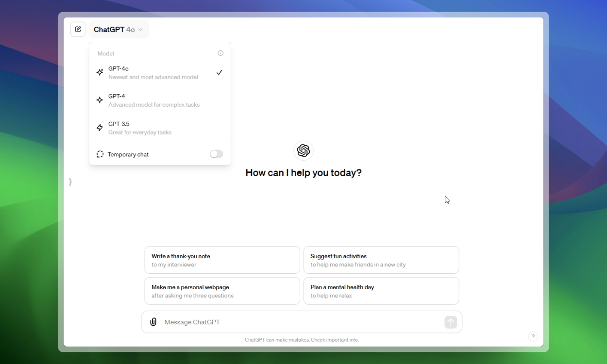Click the paperclip attachment icon
607x364 pixels.
point(153,322)
